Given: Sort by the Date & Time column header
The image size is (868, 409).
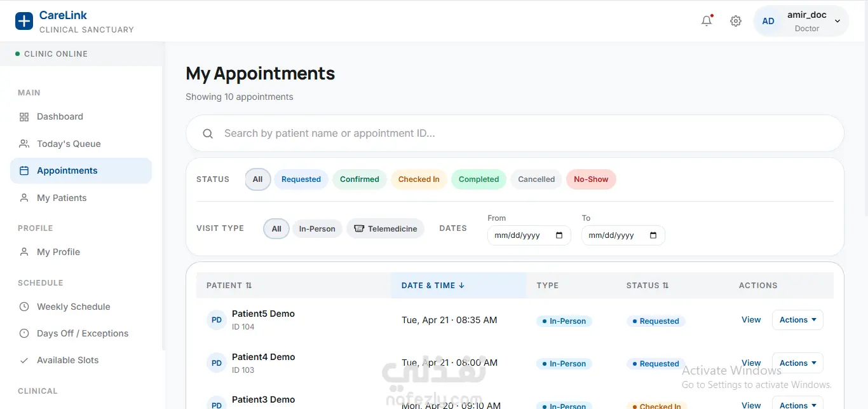Looking at the screenshot, I should coord(433,286).
